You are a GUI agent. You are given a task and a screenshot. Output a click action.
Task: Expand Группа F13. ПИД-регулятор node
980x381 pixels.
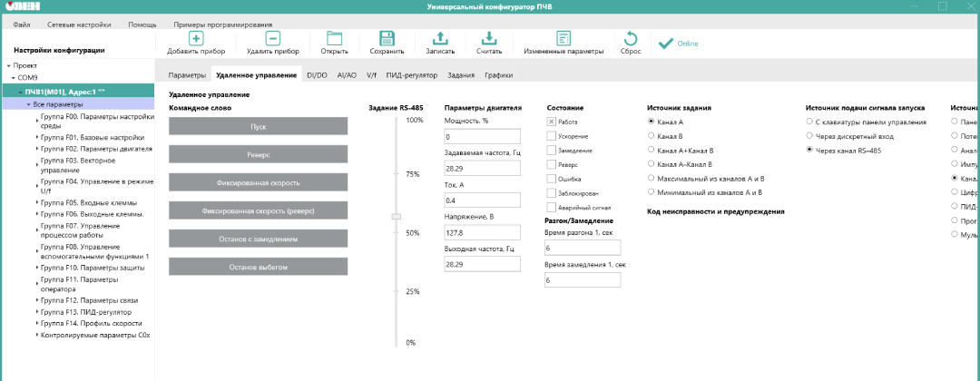[x=37, y=310]
